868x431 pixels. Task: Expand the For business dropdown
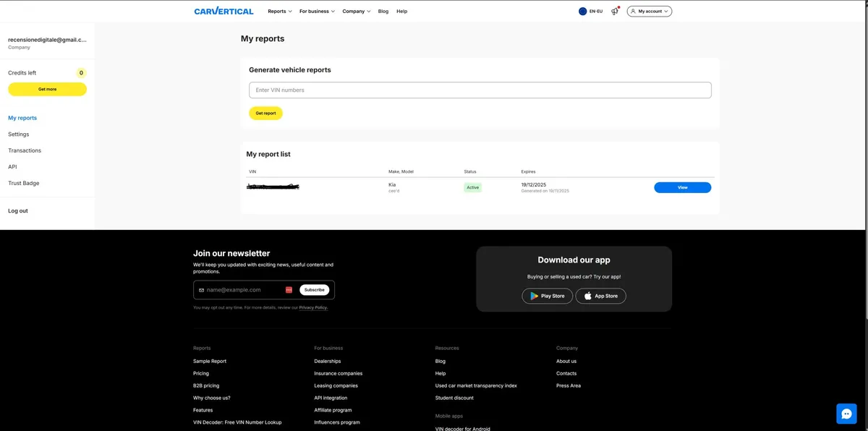[317, 12]
